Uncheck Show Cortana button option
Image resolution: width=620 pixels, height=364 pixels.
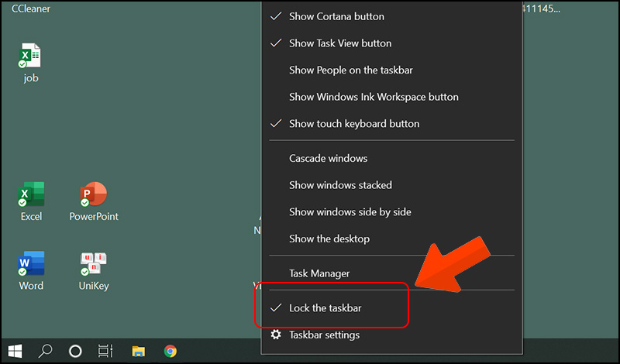point(336,16)
